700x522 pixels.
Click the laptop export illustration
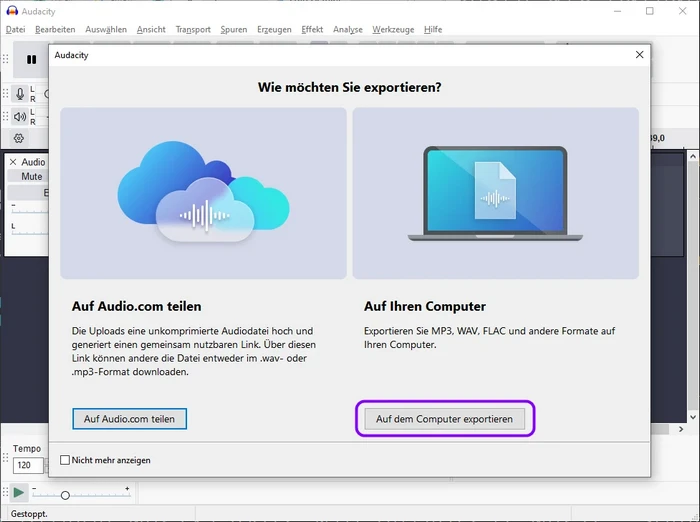pos(496,193)
